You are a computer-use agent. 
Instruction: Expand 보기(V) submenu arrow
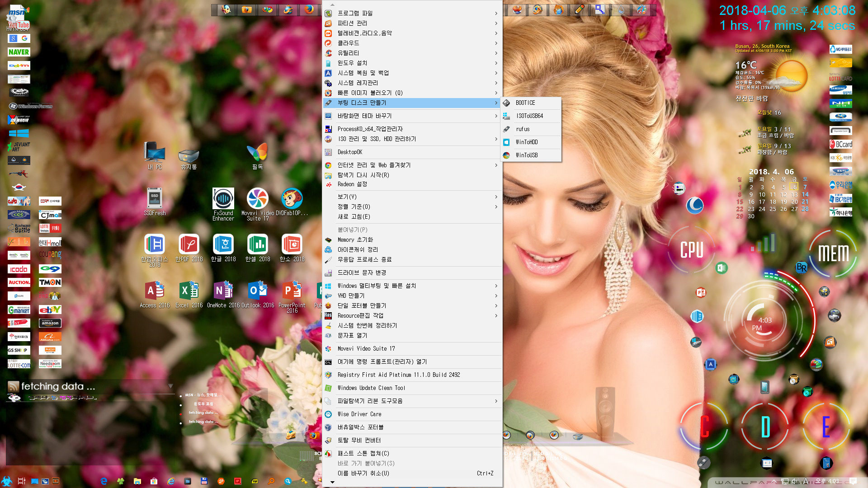(496, 197)
